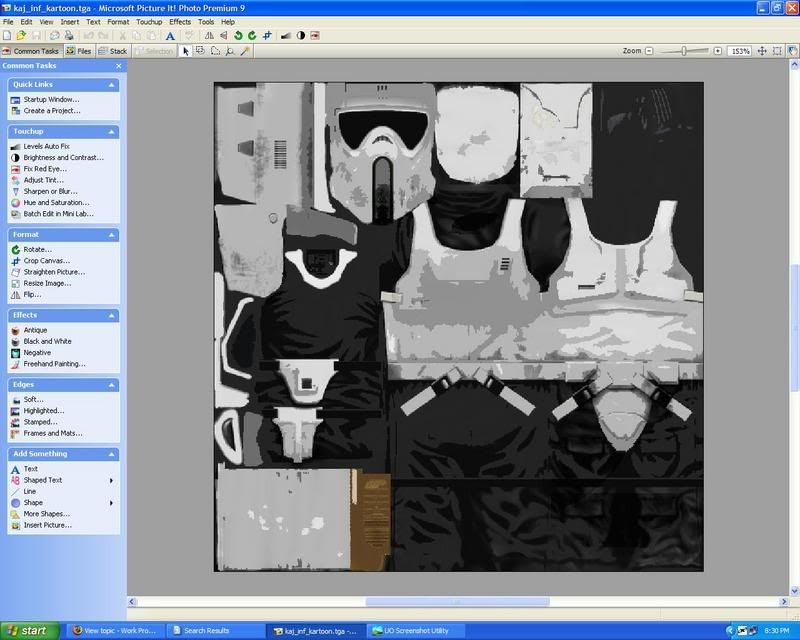This screenshot has height=640, width=800.
Task: Click the zoom in plus button
Action: [717, 51]
